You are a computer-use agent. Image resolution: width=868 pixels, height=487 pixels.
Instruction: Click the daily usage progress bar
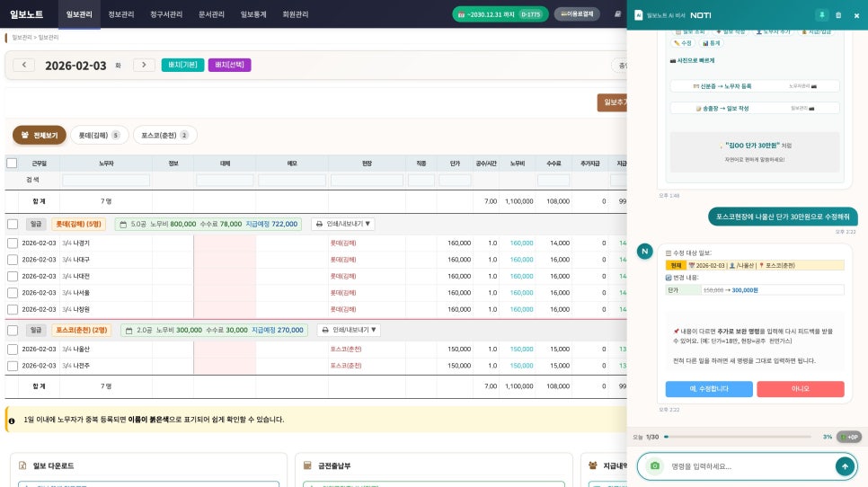[x=737, y=437]
